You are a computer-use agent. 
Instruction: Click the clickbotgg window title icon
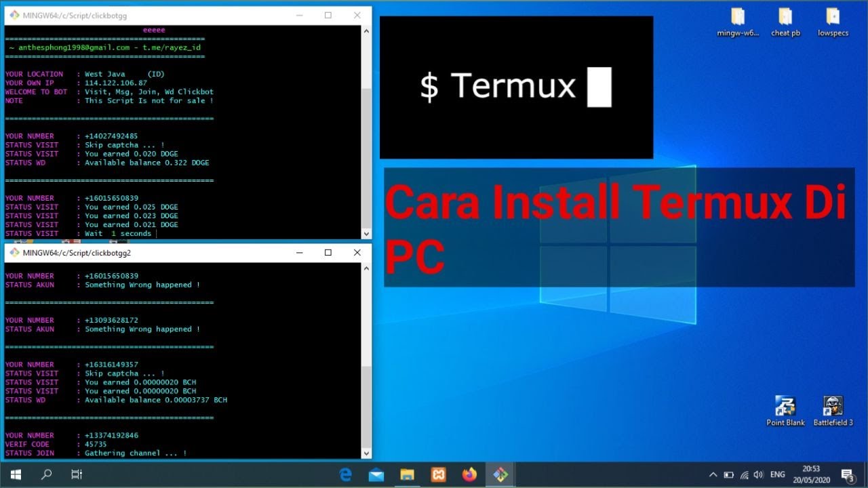[14, 15]
